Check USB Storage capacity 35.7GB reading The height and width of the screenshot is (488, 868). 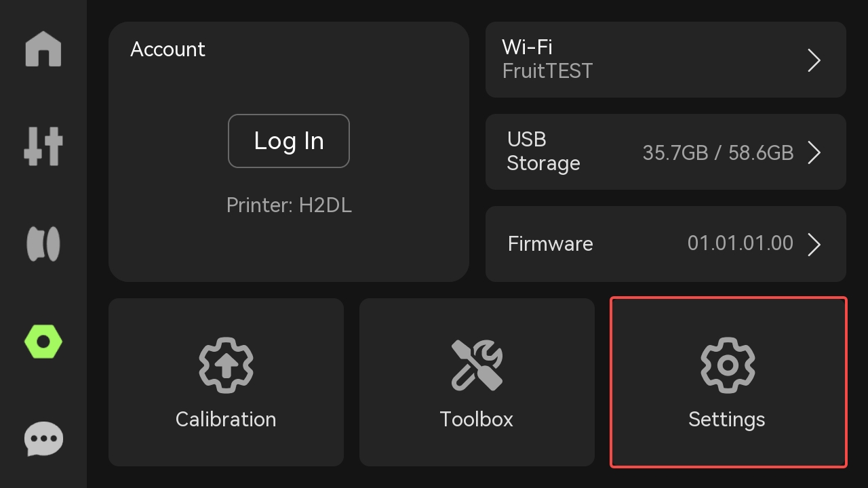click(718, 152)
